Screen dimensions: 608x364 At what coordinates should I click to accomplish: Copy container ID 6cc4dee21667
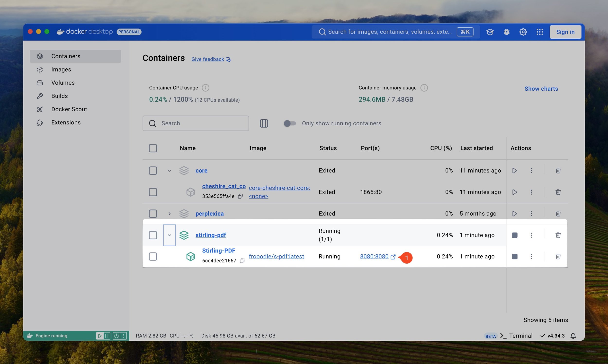[242, 261]
